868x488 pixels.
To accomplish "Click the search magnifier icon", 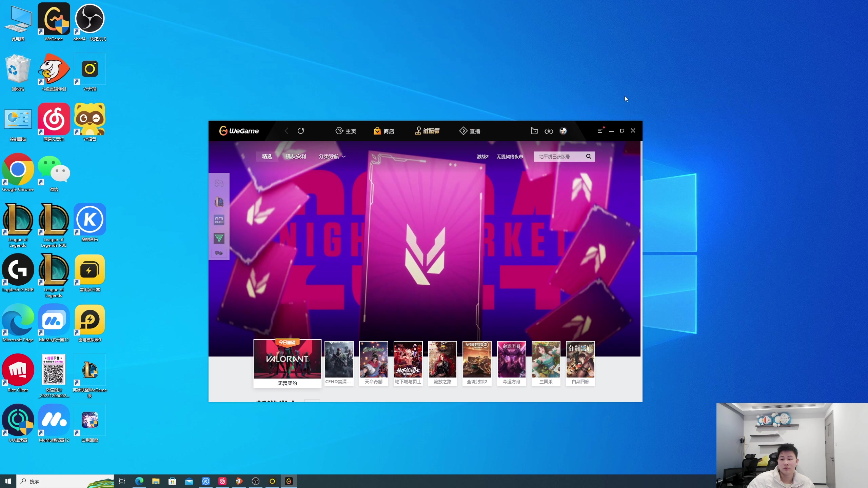I will [x=589, y=156].
